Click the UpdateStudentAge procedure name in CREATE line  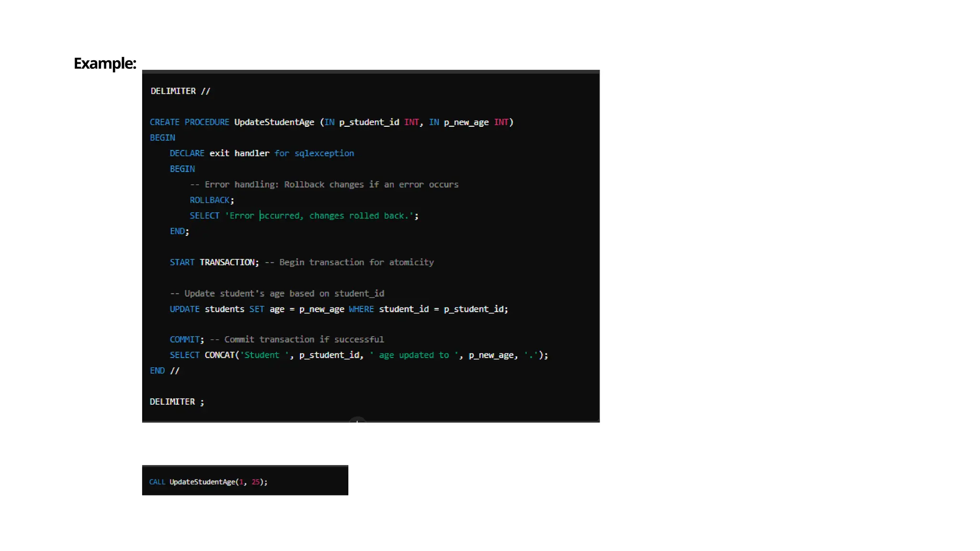(x=274, y=122)
